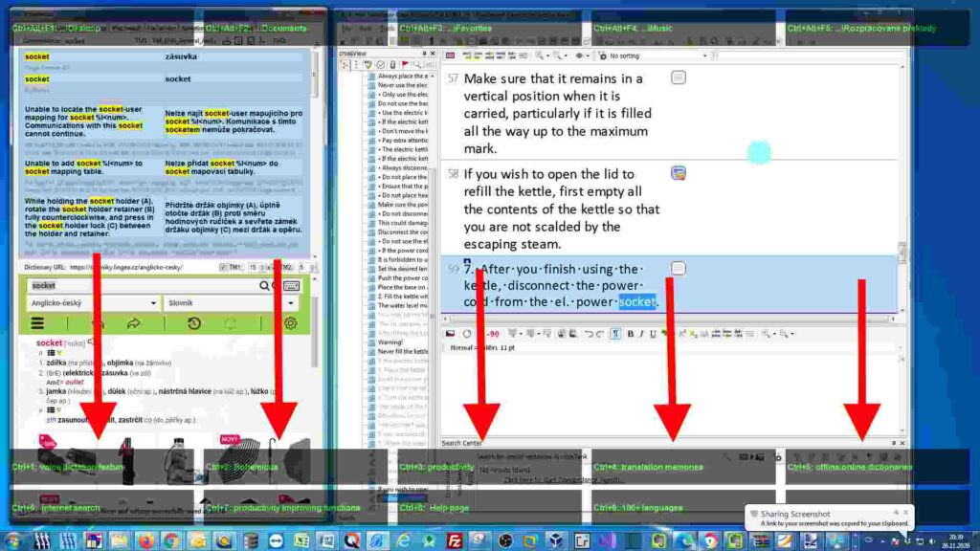Select 'Make sure the pow' row in crossView
This screenshot has height=551, width=980.
coord(403,205)
